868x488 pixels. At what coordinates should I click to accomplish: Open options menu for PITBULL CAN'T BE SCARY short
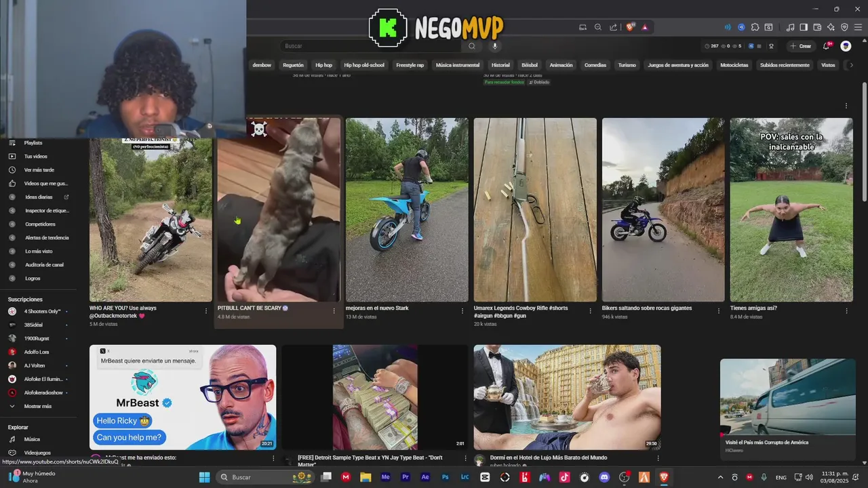click(x=334, y=310)
